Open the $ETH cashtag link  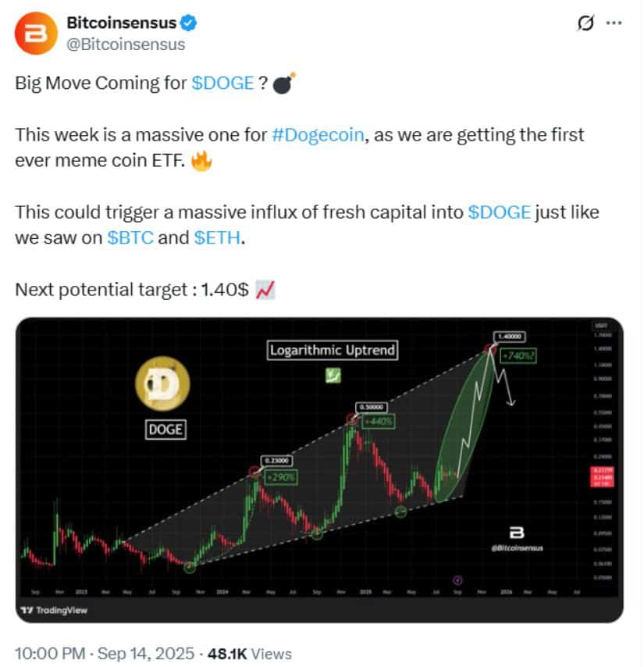coord(217,237)
